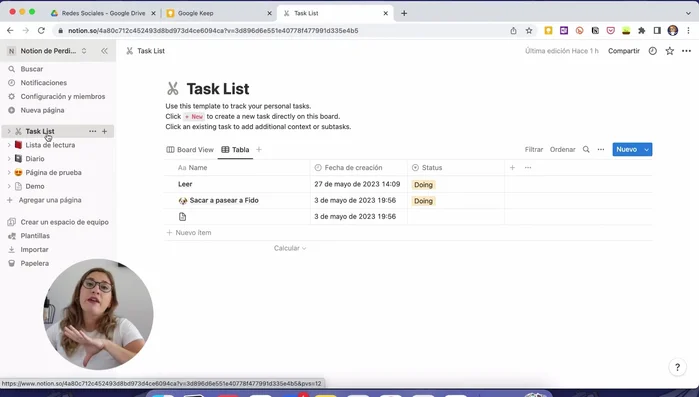
Task: Click Doing status of Fido row
Action: [x=423, y=201]
